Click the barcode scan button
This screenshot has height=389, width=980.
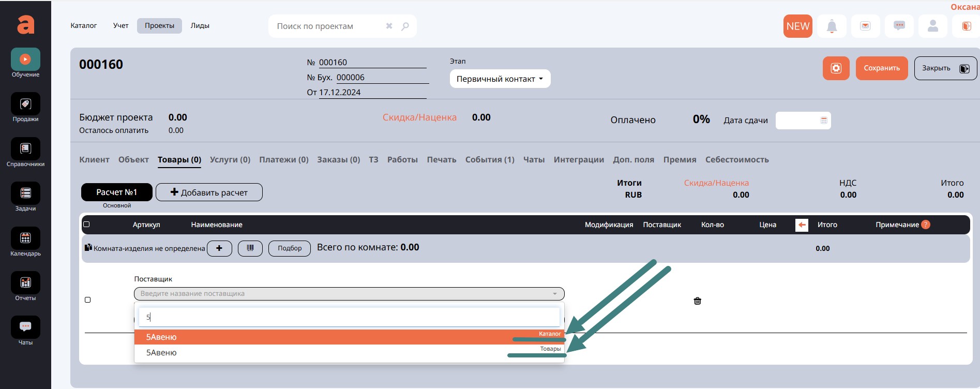pos(250,248)
